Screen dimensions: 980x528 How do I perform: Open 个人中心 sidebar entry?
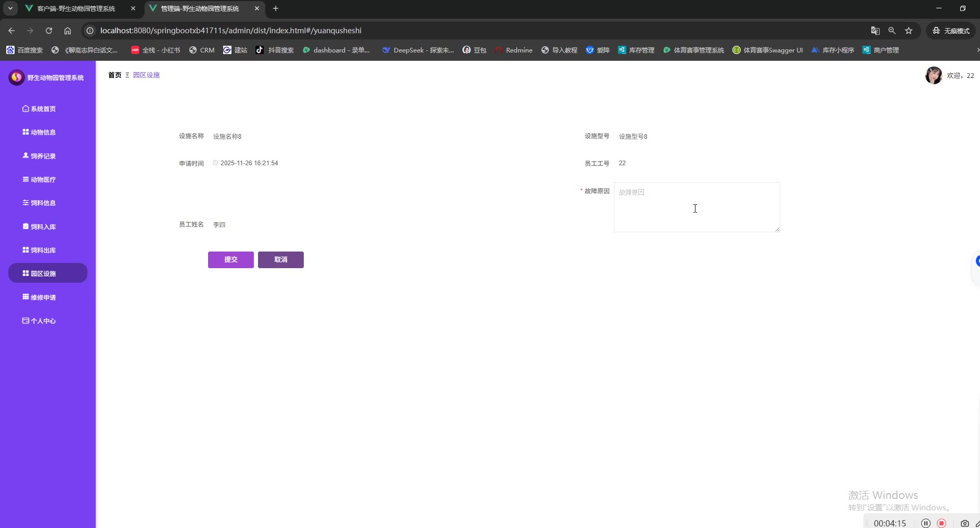(40, 321)
